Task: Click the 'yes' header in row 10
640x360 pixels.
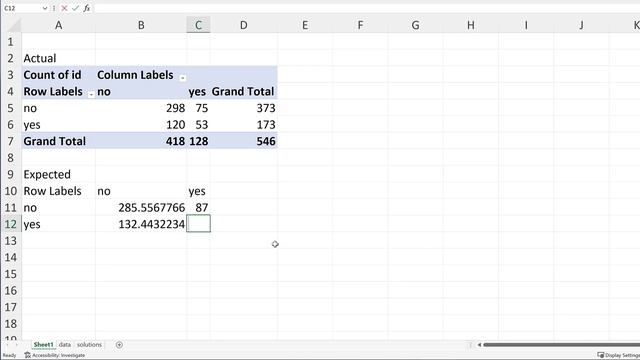Action: click(198, 191)
